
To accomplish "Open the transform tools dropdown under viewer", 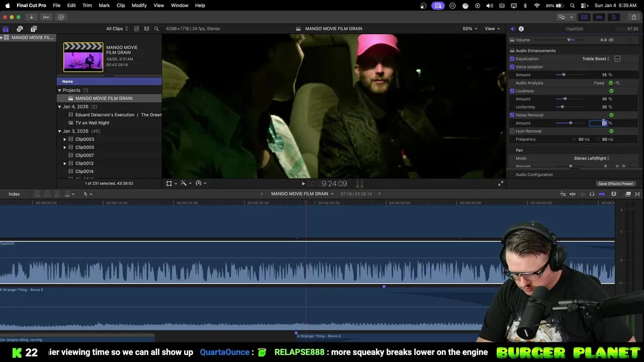I will (x=171, y=184).
